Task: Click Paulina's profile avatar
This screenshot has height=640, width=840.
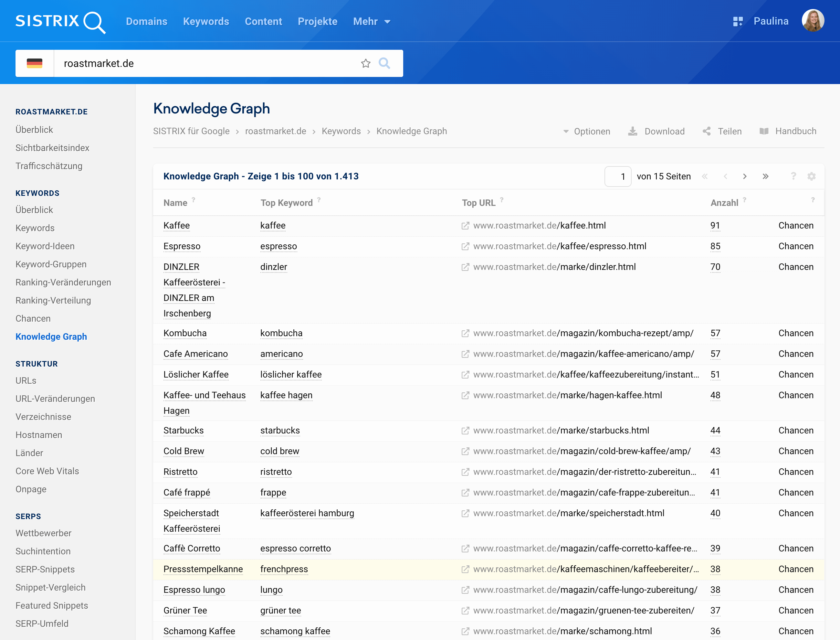Action: coord(813,21)
